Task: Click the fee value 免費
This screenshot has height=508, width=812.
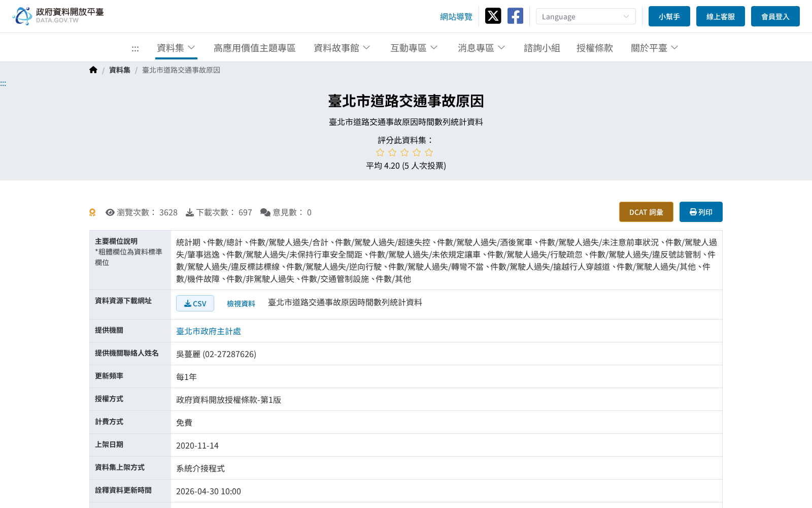Action: click(184, 423)
